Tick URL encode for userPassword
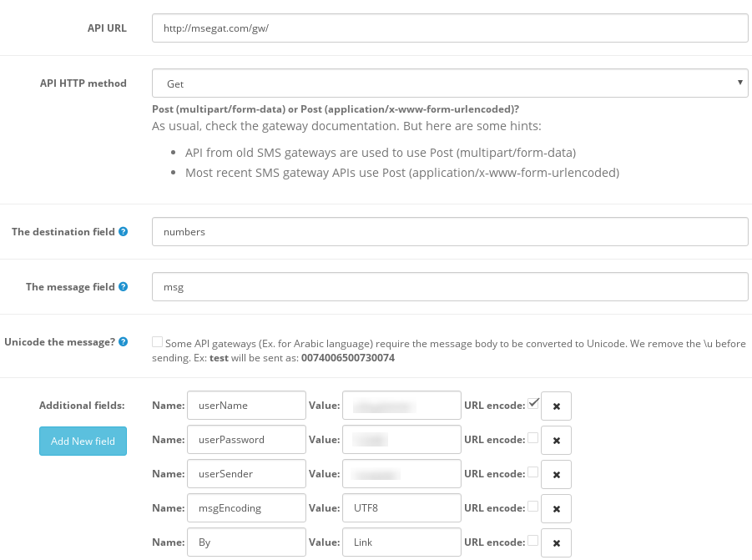 (533, 438)
